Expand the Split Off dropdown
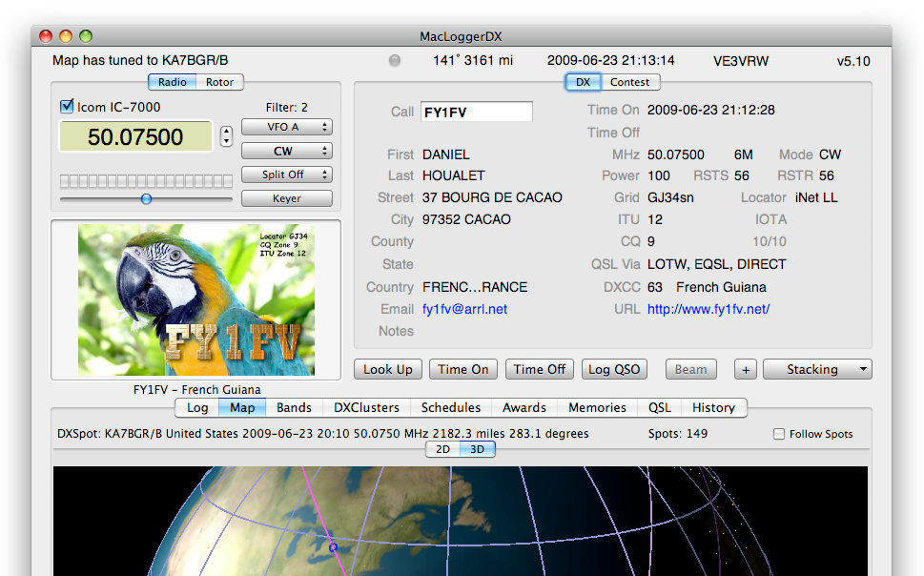 click(x=286, y=175)
